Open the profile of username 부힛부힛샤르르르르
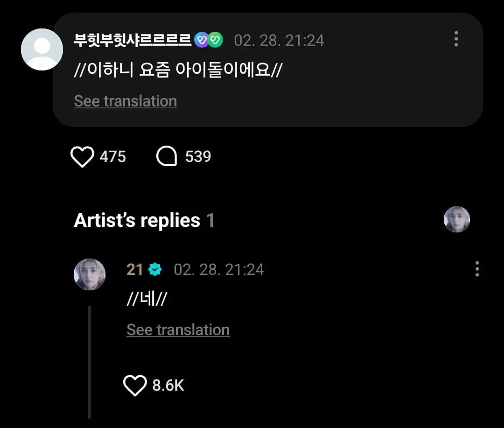 (133, 40)
